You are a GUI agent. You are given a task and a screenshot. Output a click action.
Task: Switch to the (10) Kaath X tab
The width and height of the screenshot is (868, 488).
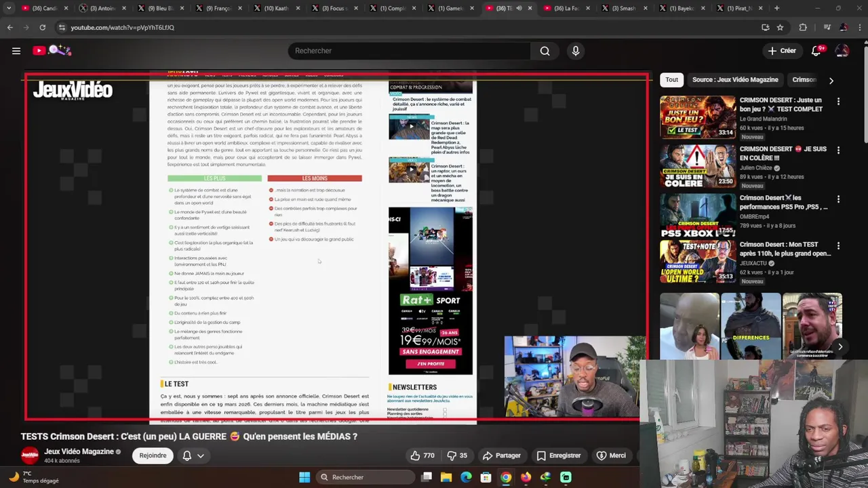(x=275, y=8)
